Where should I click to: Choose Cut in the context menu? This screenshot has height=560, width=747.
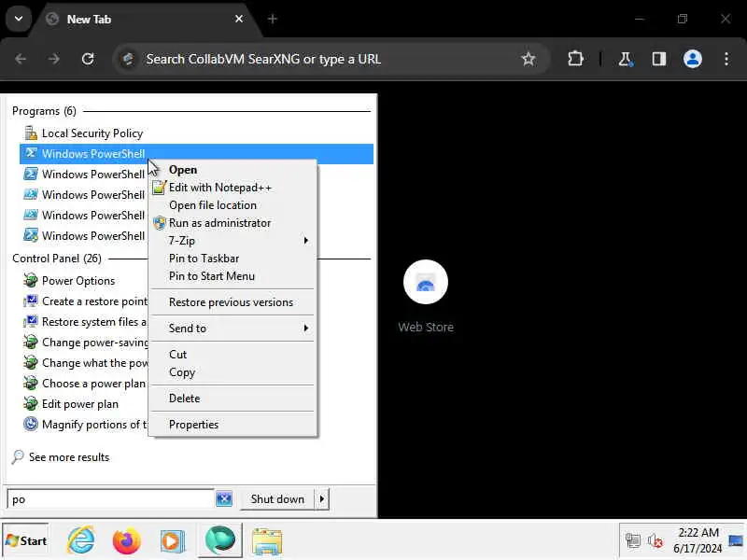tap(233, 355)
